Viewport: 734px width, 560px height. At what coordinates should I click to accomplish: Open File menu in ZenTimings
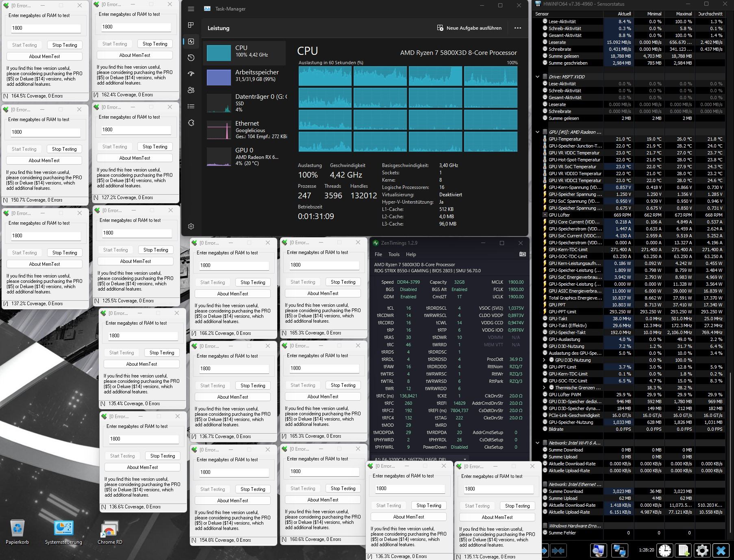pyautogui.click(x=378, y=254)
